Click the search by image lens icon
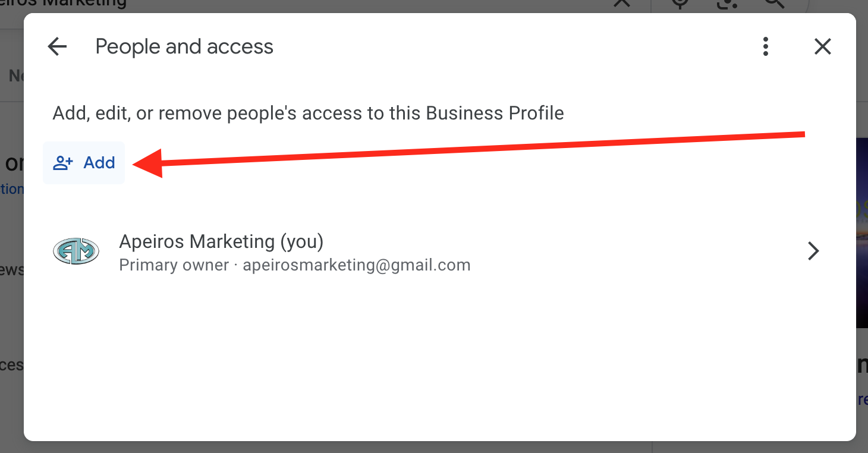This screenshot has width=868, height=453. 727,3
